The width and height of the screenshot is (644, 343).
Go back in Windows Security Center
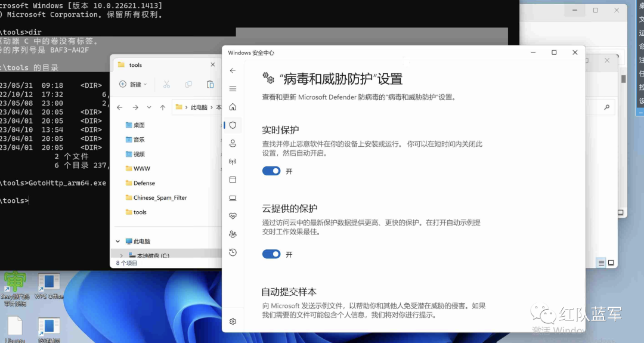[233, 70]
